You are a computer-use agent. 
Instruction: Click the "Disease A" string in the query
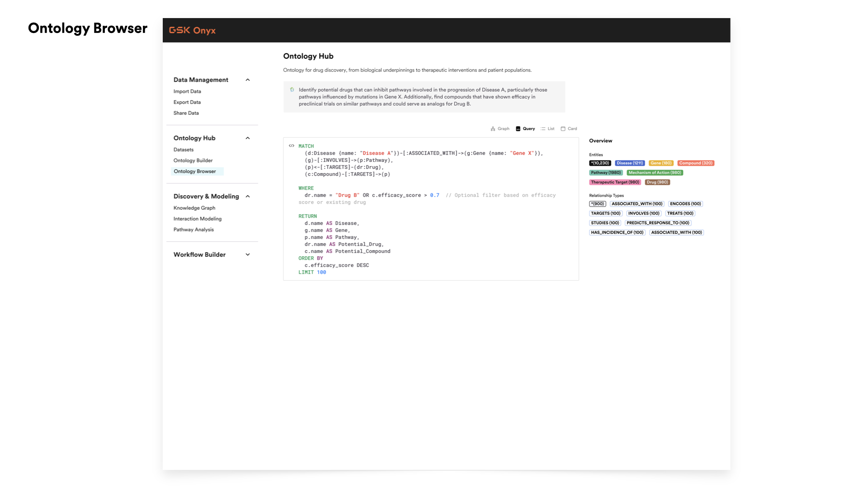[376, 153]
